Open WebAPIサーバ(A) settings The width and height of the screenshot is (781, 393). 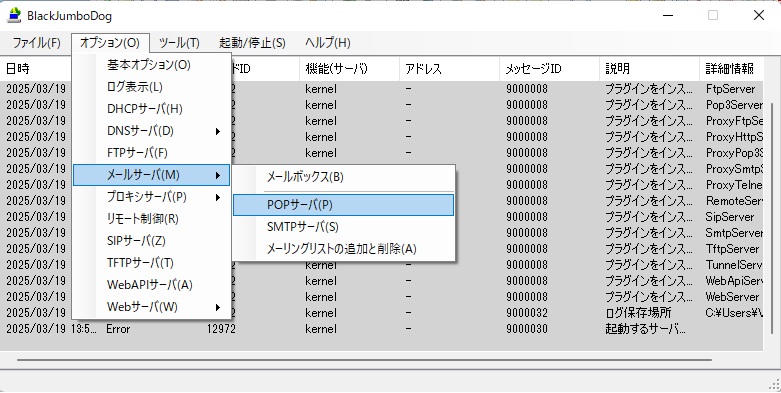151,285
